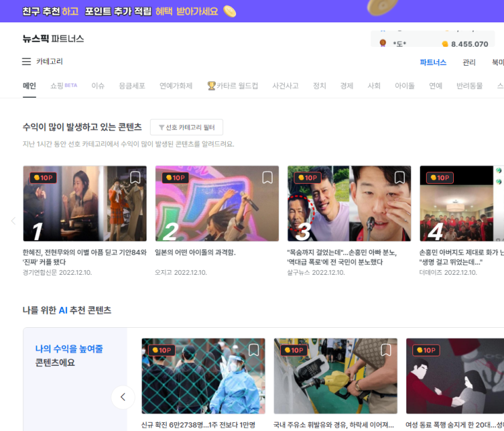
Task: Click the 10P badge on the rank 4 card
Action: [x=440, y=178]
